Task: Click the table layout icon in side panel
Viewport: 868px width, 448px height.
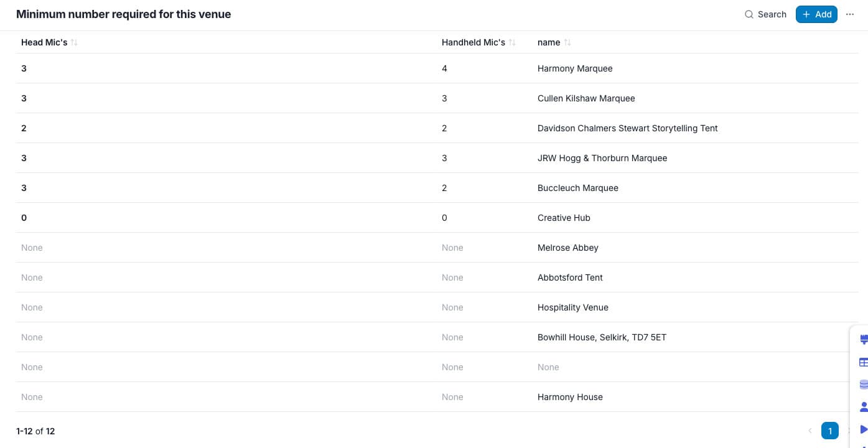Action: (x=864, y=362)
